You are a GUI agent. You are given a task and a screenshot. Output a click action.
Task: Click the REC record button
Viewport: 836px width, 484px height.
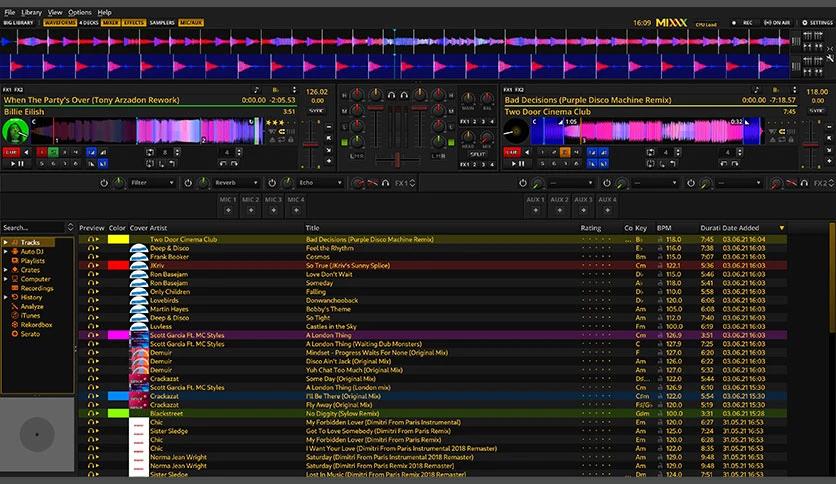(743, 23)
